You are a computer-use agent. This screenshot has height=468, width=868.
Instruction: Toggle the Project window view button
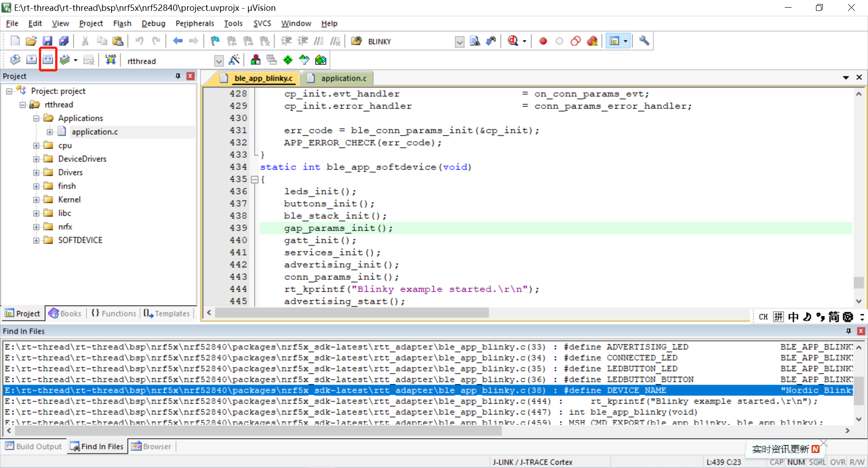click(614, 41)
